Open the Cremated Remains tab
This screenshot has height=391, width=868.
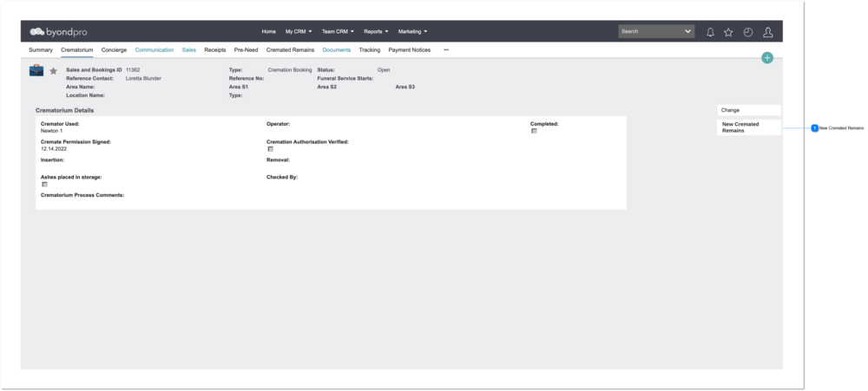coord(290,49)
